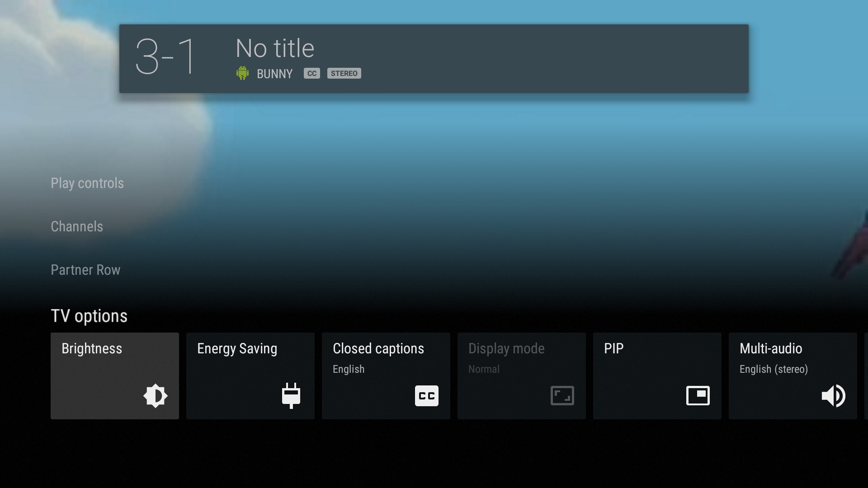This screenshot has width=868, height=488.
Task: Open the TV options menu section
Action: coord(89,316)
